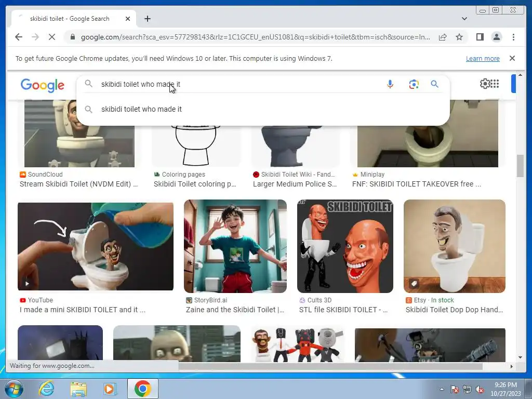Run search with blue magnifier button
This screenshot has height=399, width=532.
pyautogui.click(x=435, y=84)
